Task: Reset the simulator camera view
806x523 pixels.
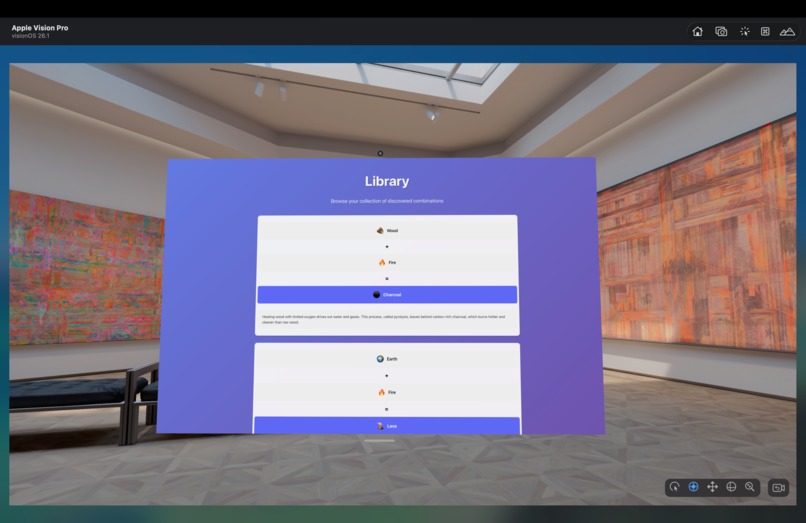Action: pyautogui.click(x=778, y=488)
